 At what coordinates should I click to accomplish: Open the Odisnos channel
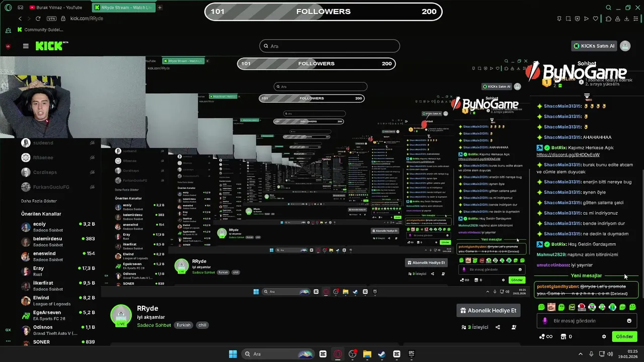[58, 330]
